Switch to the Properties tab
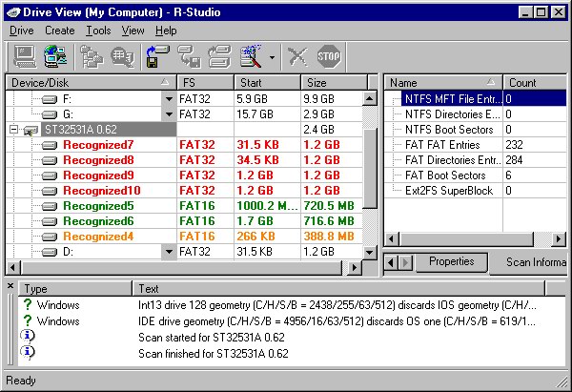 tap(451, 262)
